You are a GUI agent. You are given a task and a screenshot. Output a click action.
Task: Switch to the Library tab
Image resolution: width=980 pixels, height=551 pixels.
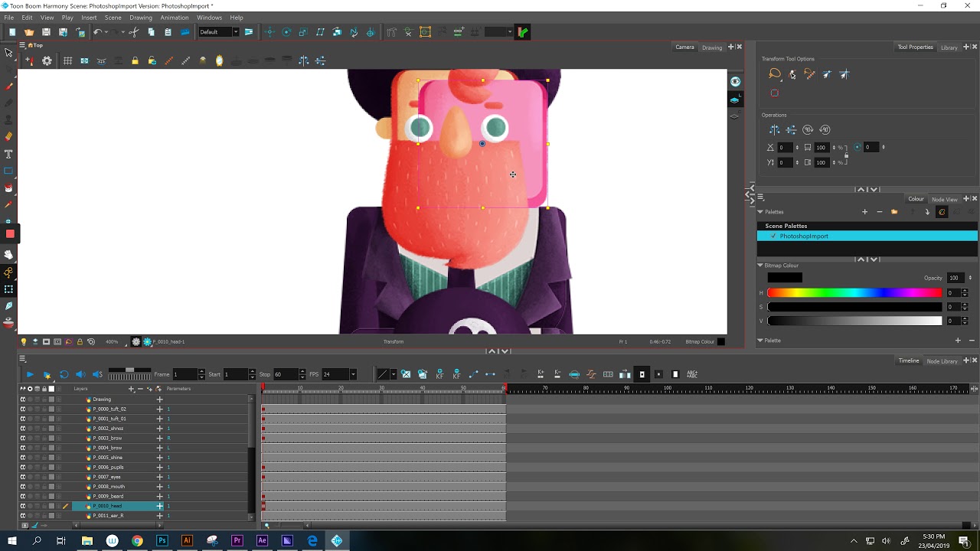coord(949,47)
